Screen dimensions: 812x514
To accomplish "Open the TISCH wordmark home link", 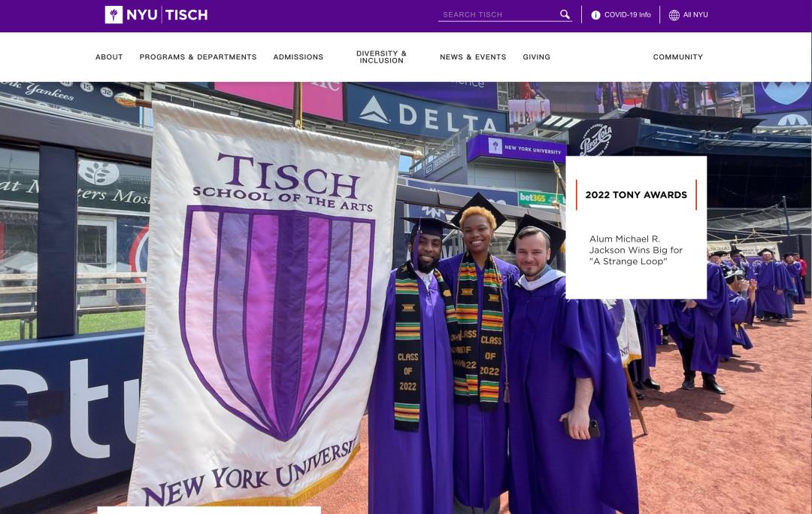I will point(186,15).
